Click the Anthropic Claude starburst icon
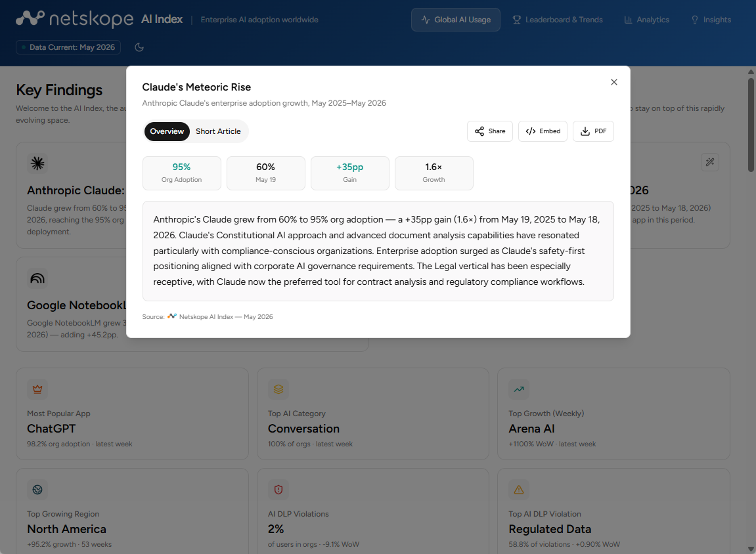756x554 pixels. [x=37, y=163]
